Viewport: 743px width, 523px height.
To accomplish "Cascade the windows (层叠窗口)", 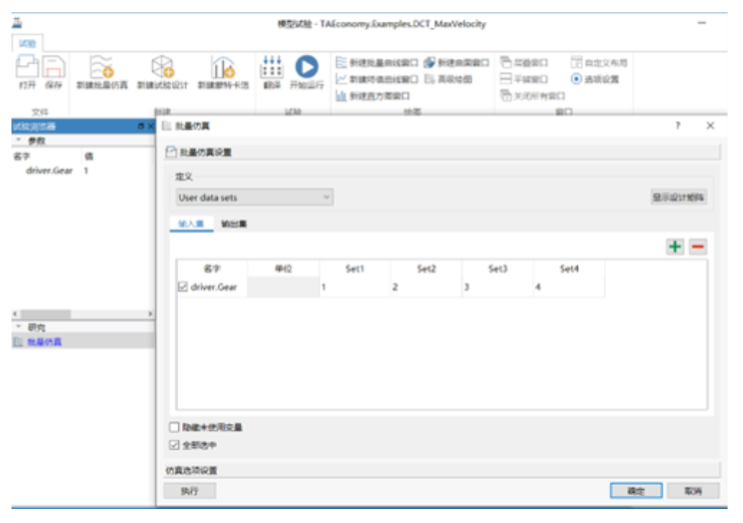I will click(524, 63).
